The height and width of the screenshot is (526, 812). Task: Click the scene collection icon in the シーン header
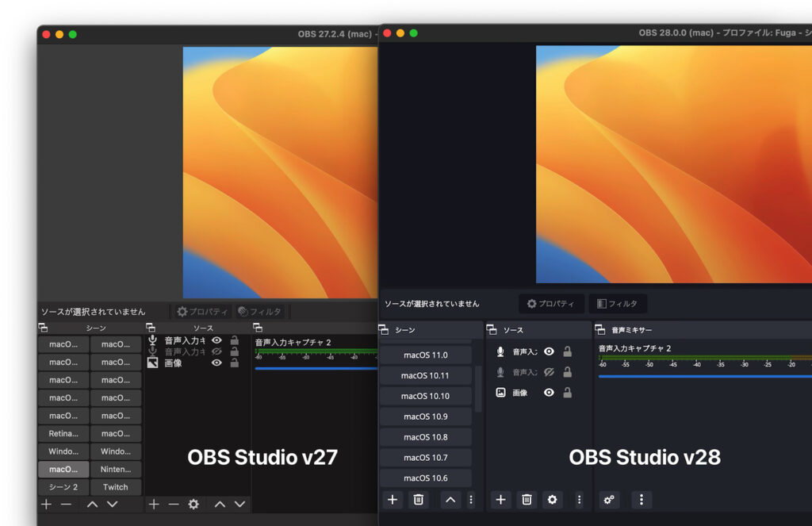(x=388, y=329)
